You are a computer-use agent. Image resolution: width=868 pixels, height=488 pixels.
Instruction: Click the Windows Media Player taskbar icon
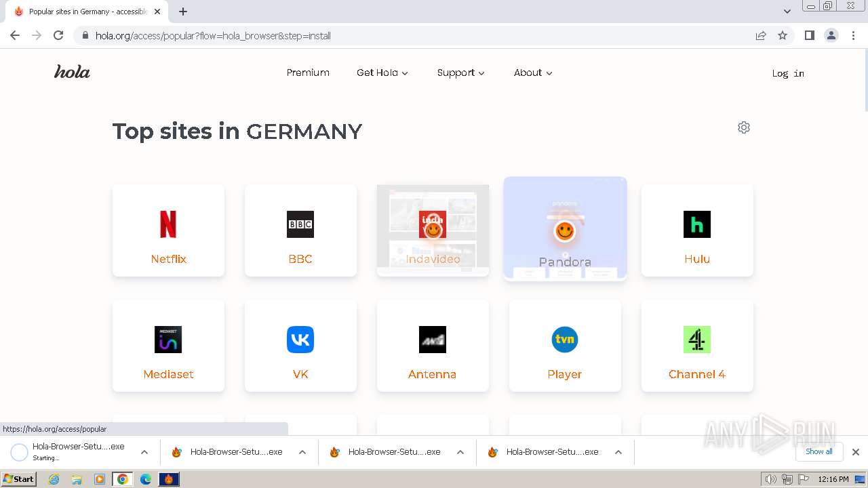100,479
